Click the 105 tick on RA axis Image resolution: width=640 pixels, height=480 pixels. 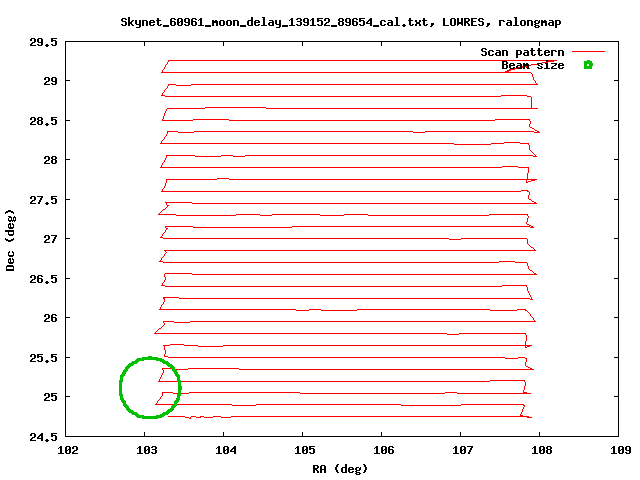coord(303,450)
